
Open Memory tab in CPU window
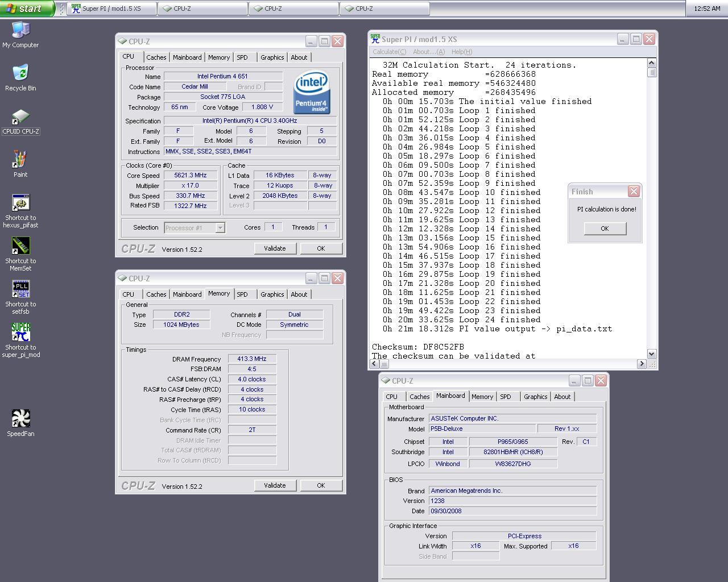tap(219, 57)
